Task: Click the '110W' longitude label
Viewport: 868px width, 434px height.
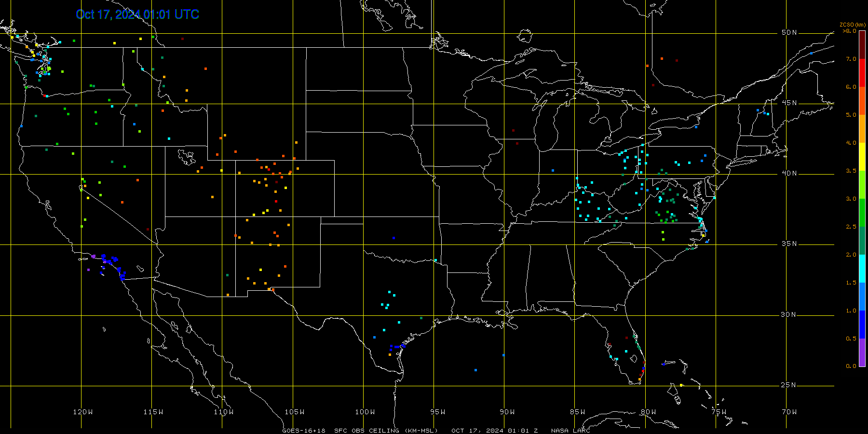Action: point(224,412)
